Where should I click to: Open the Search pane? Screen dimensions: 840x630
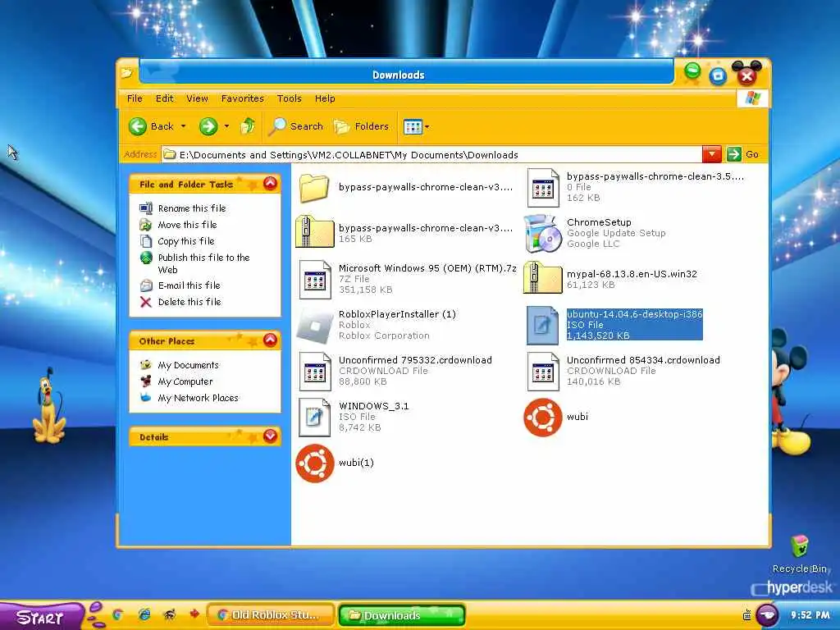[295, 126]
